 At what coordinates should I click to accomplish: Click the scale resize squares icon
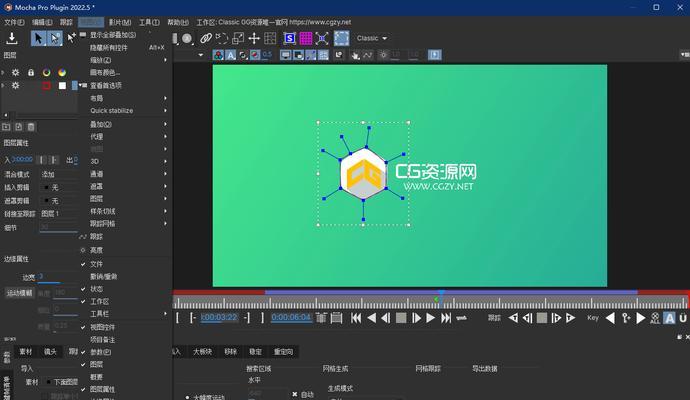tap(238, 38)
